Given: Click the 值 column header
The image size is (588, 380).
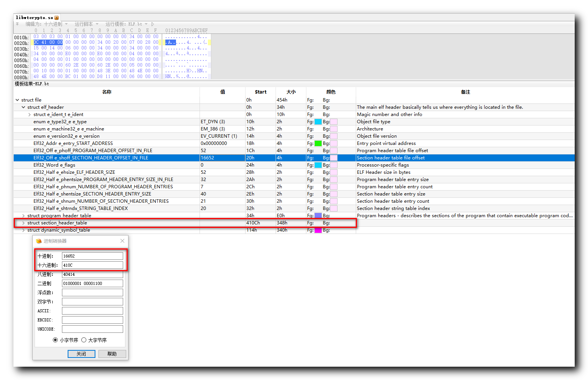Looking at the screenshot, I should tap(223, 92).
